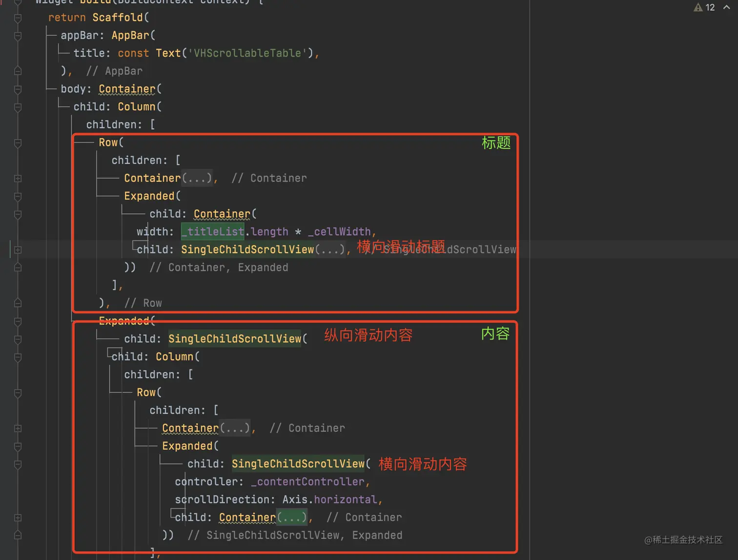
Task: Click the teal change marker in the gutter
Action: pos(10,249)
